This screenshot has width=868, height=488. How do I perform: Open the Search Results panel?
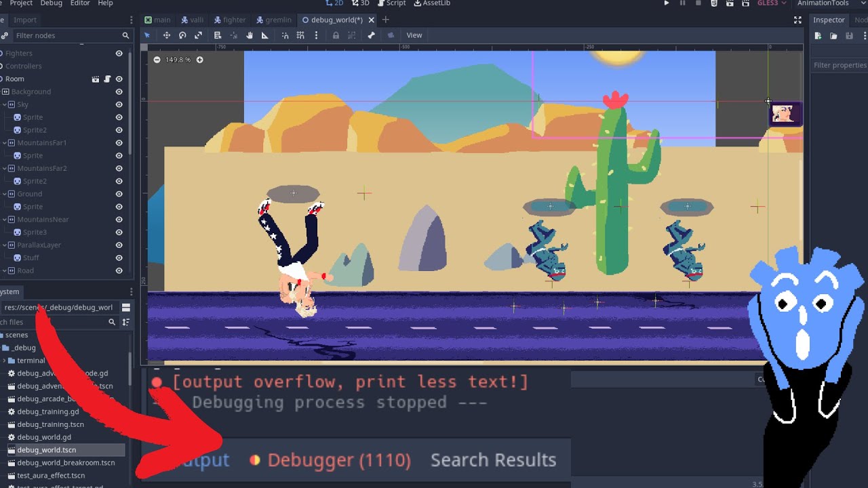[x=493, y=460]
